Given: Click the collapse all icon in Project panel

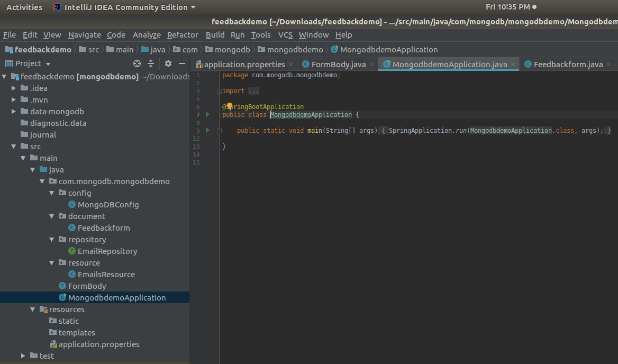Looking at the screenshot, I should pos(151,63).
